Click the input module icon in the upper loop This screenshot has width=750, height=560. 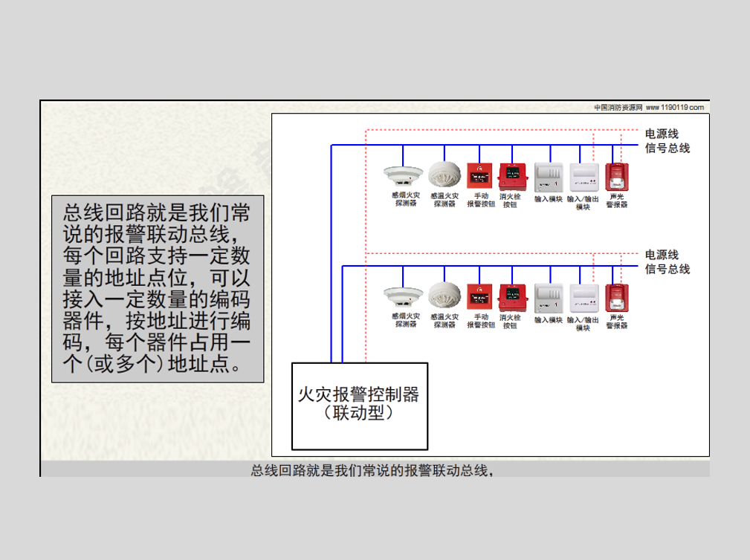[x=549, y=178]
